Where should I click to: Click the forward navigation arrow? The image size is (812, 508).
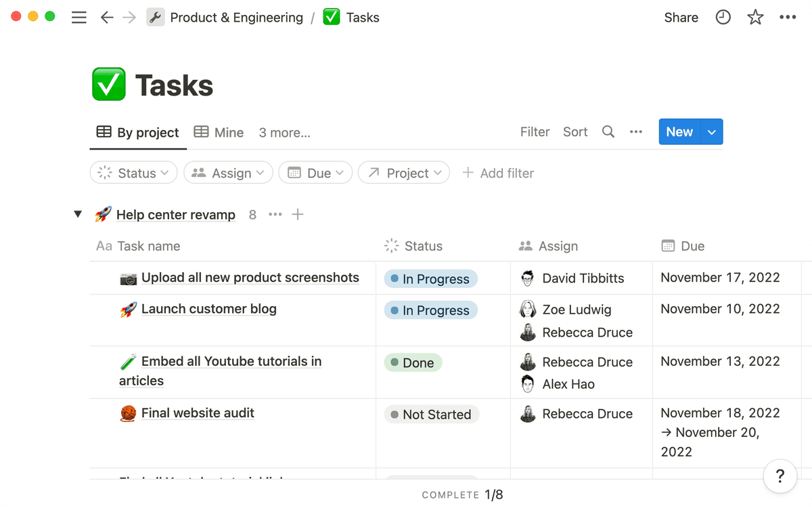(x=130, y=17)
